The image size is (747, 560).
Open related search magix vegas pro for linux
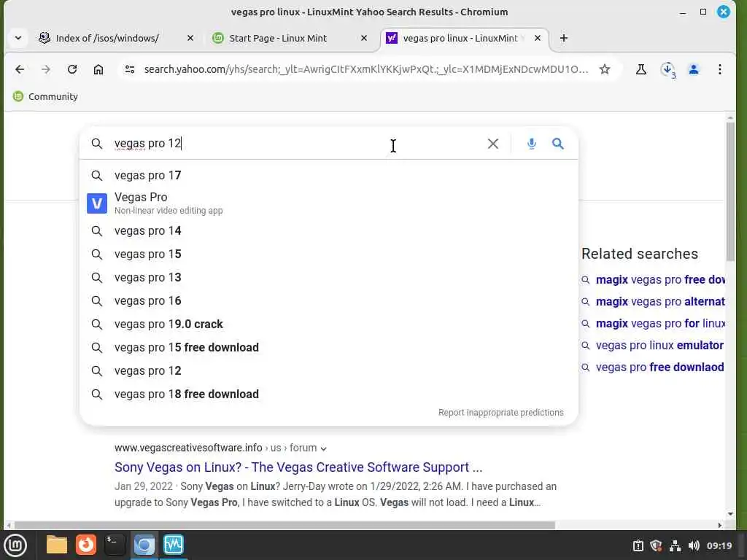[x=660, y=323]
